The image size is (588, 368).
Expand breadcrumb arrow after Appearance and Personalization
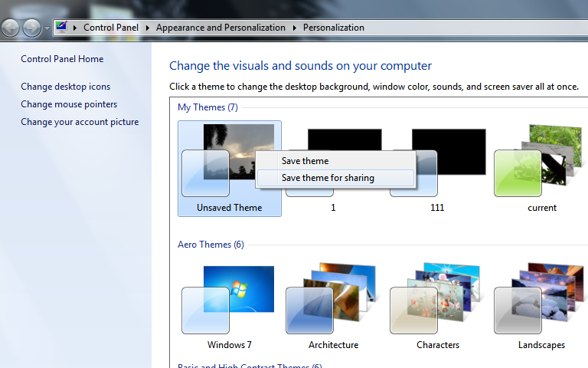click(x=295, y=28)
